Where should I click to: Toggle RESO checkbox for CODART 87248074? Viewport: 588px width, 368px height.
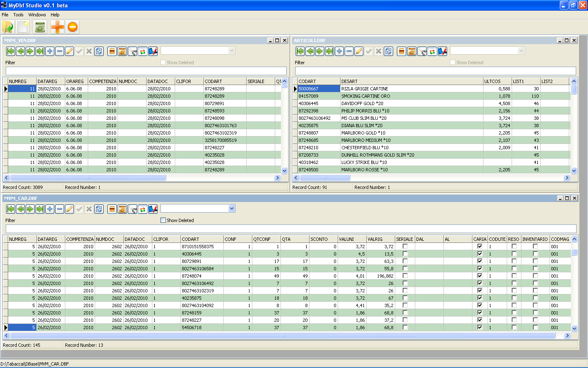pos(514,276)
